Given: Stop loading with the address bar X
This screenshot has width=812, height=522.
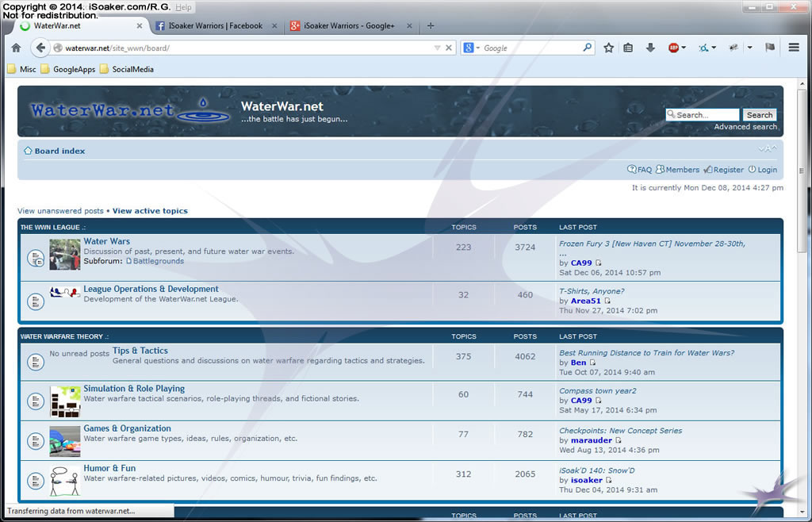Looking at the screenshot, I should pos(449,48).
